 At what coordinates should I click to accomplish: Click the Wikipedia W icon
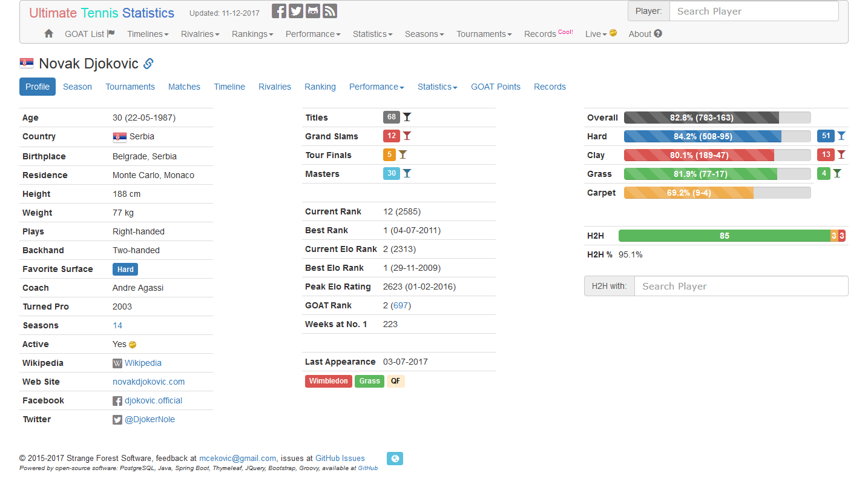(x=117, y=363)
